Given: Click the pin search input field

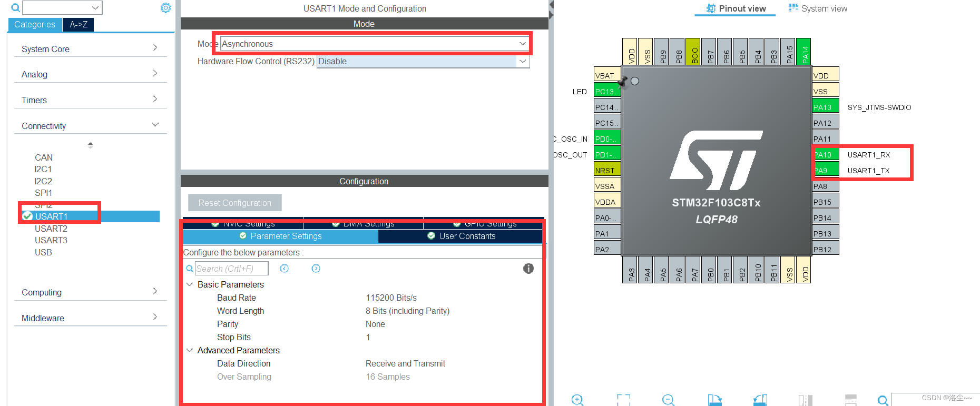Looking at the screenshot, I should pyautogui.click(x=935, y=400).
